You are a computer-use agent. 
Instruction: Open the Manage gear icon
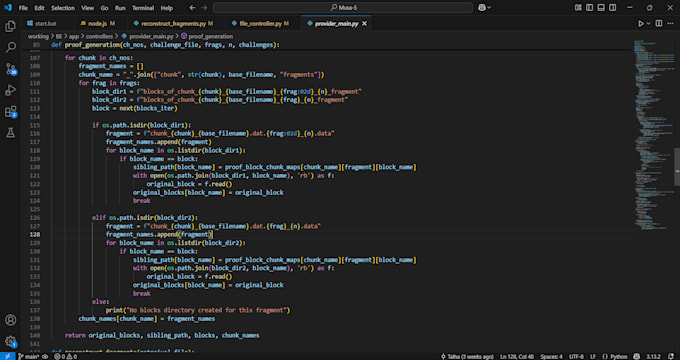tap(10, 341)
